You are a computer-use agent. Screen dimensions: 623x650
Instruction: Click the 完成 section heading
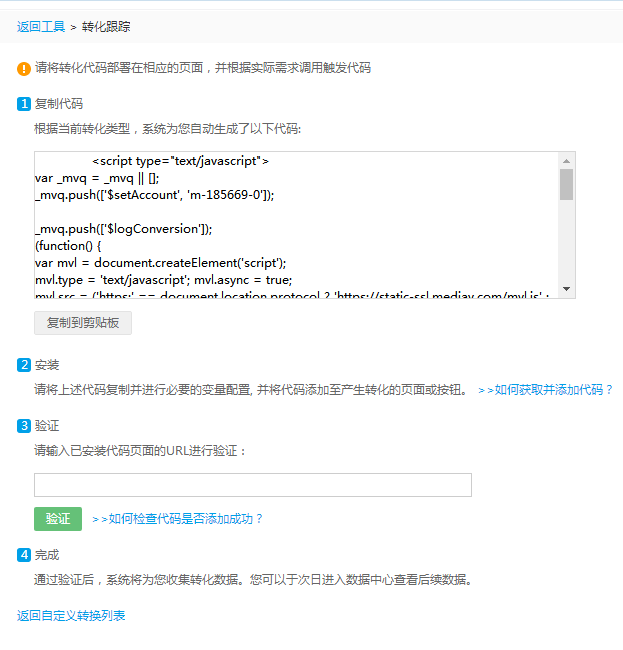[x=47, y=555]
